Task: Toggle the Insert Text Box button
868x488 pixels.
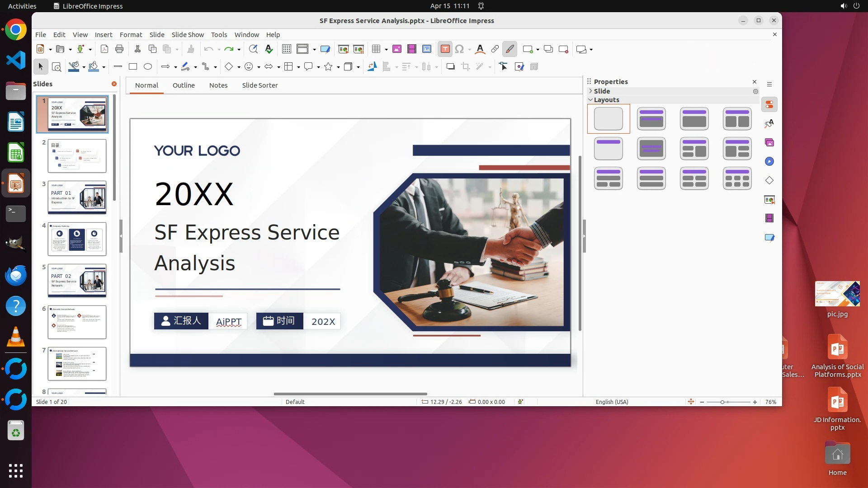Action: click(445, 49)
